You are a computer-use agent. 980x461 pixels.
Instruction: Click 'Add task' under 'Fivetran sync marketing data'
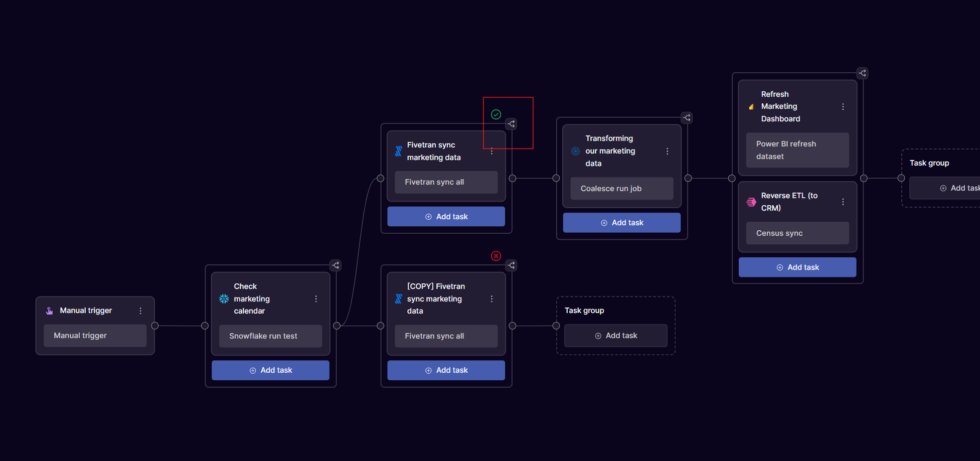446,216
